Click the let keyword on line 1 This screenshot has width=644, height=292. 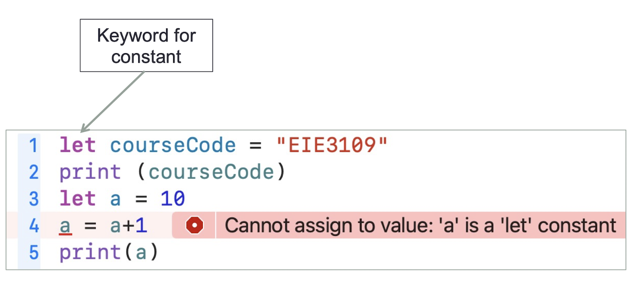point(78,145)
